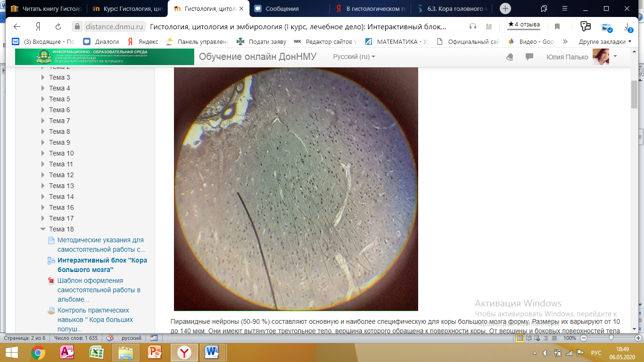Click the Страница: 2 из 6 indicator

click(25, 338)
